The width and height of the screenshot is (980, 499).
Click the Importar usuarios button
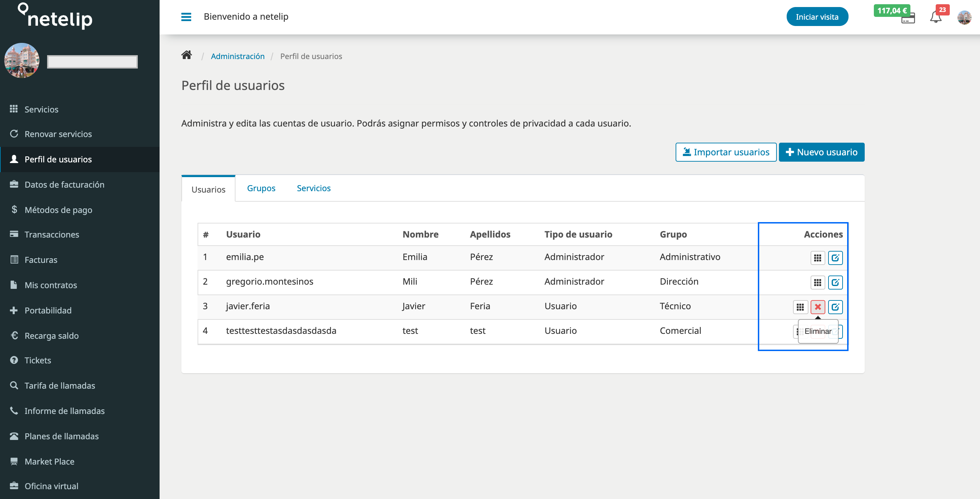[x=726, y=151]
